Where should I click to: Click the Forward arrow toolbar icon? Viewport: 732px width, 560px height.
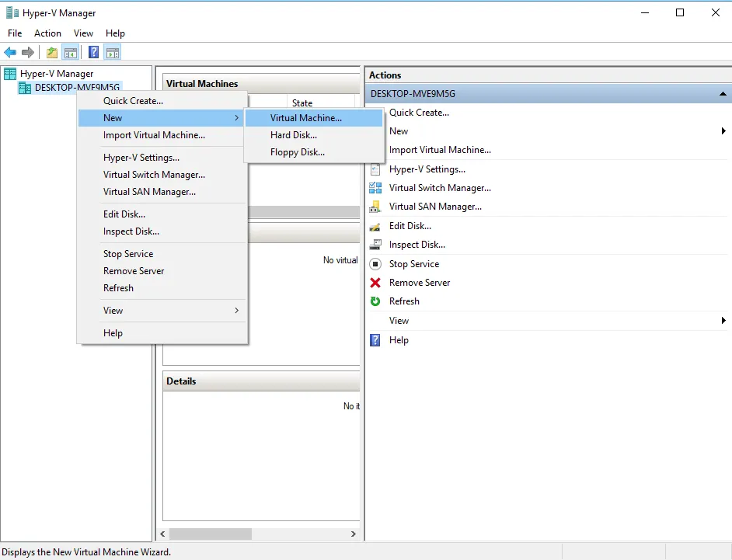(28, 52)
